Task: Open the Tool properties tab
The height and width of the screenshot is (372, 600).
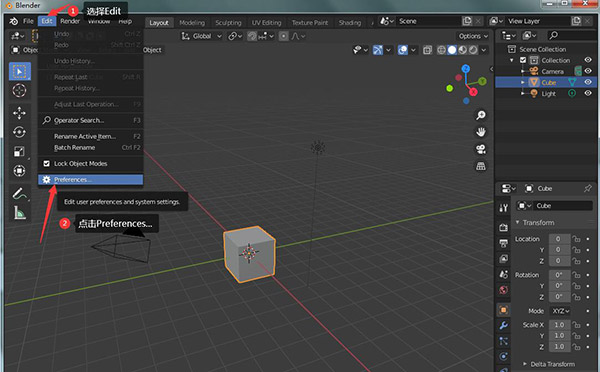Action: pyautogui.click(x=504, y=208)
